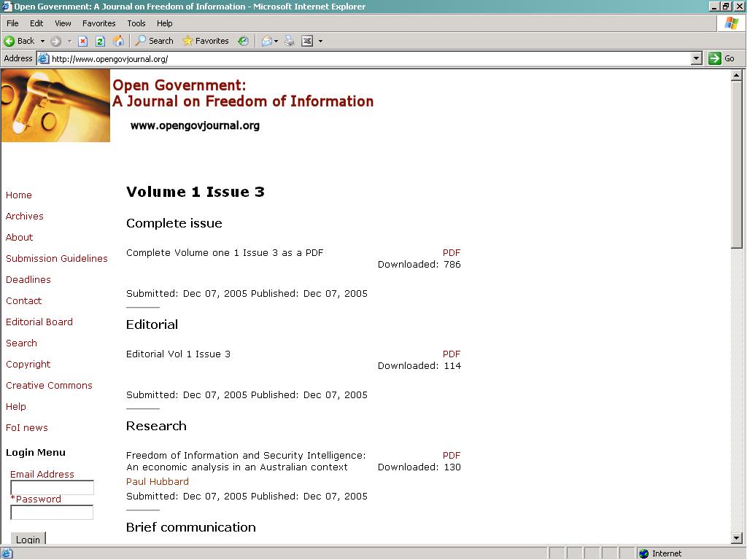Expand the Edit icon's dropdown arrow
Screen dimensions: 747x560
tap(320, 41)
